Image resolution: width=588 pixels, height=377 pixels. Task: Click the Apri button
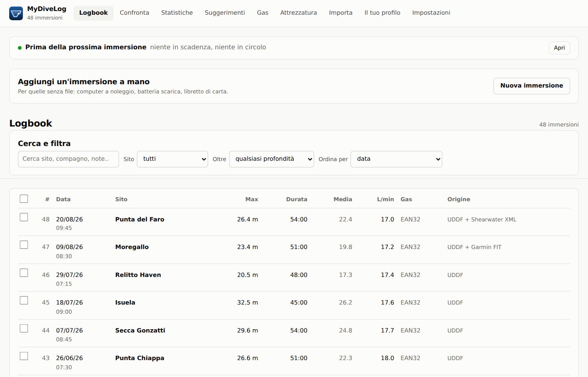tap(559, 48)
